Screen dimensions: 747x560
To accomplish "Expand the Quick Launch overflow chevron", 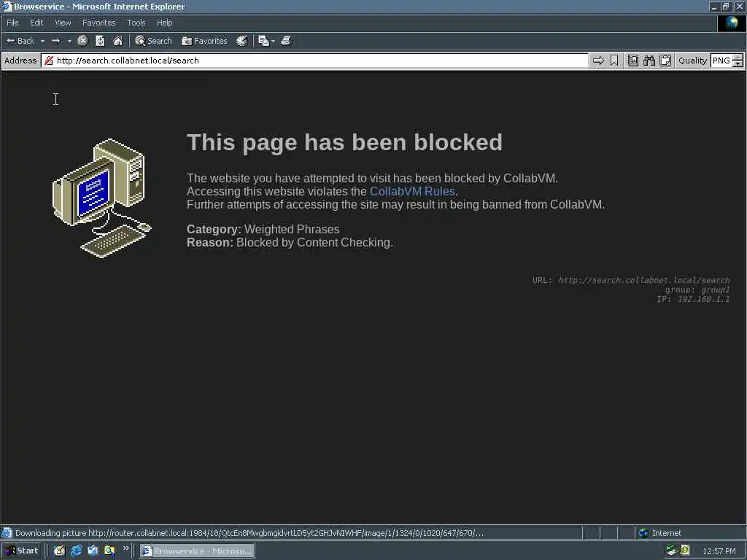I will pos(125,548).
